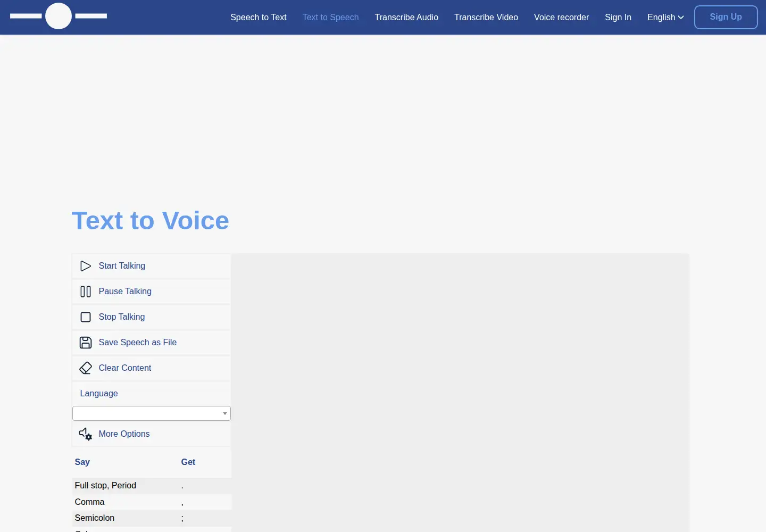This screenshot has width=766, height=532.
Task: Click the site logo in the header
Action: pos(59,16)
